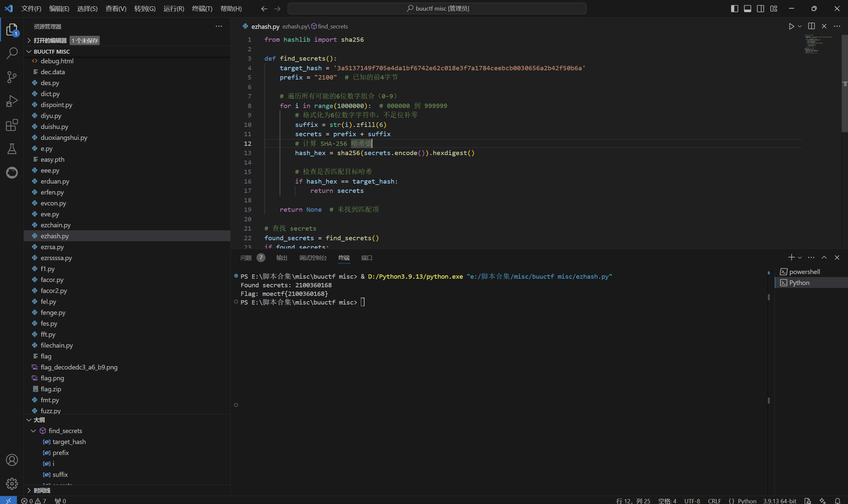
Task: Select the Python terminal instance
Action: tap(811, 283)
